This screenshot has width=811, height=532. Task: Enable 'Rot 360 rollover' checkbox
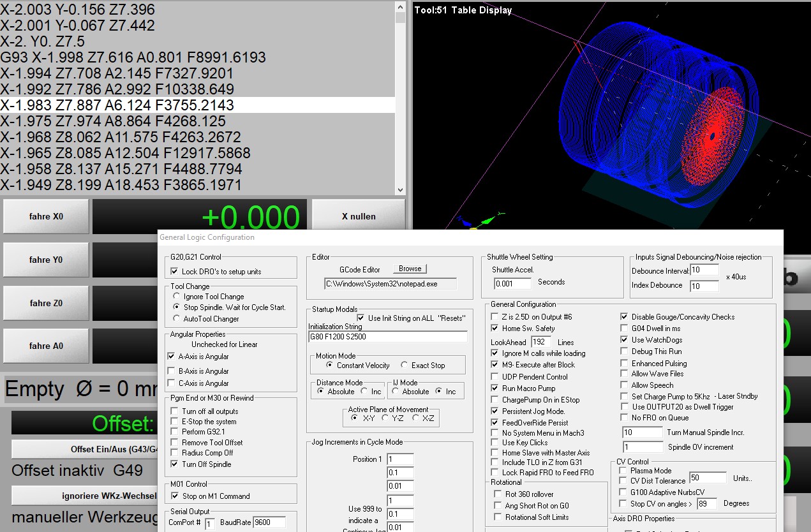point(498,494)
